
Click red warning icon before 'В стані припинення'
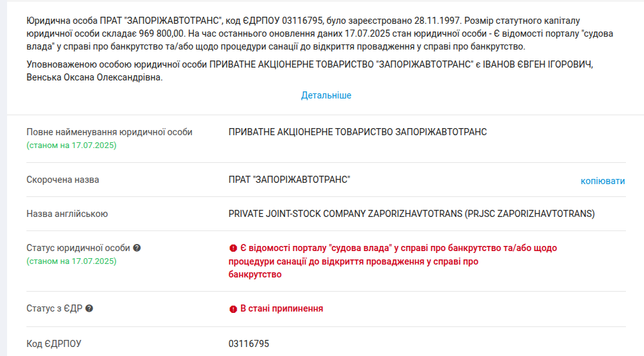233,309
